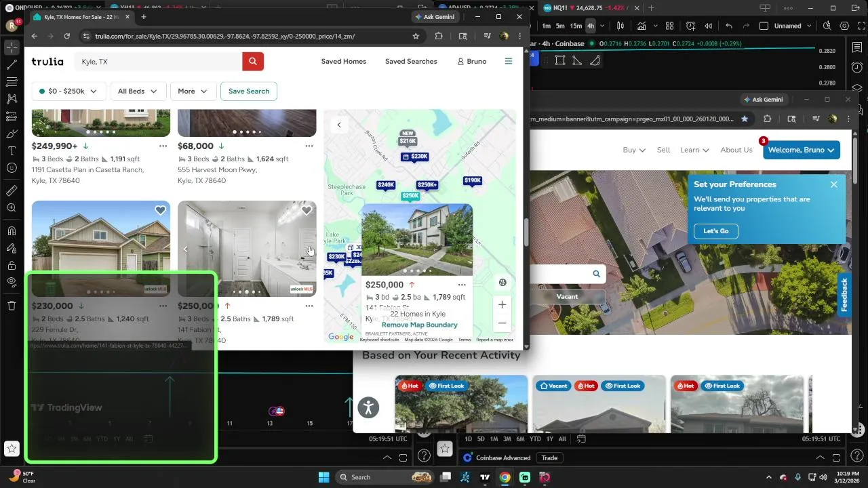Select the 1m timeframe
The image size is (868, 488).
(x=547, y=26)
